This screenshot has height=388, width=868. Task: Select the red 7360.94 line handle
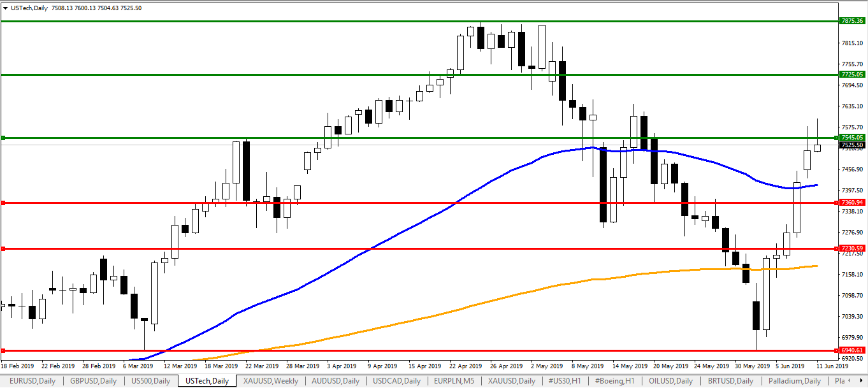[3, 203]
